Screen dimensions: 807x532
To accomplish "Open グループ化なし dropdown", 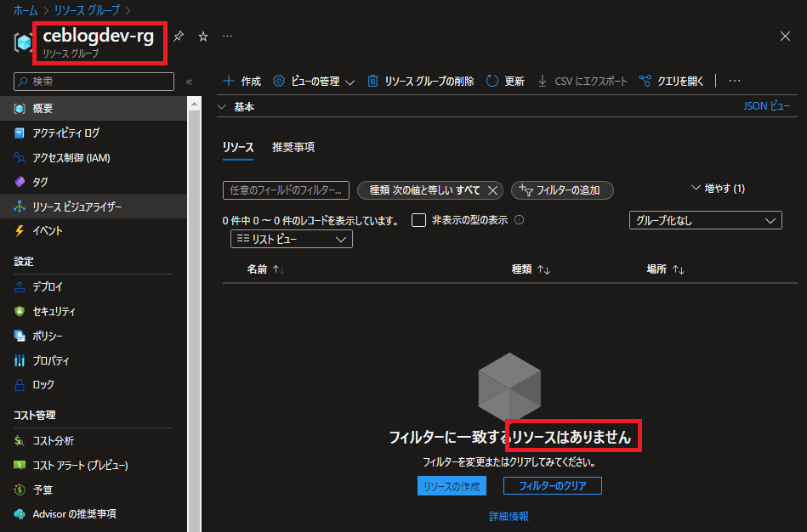I will pyautogui.click(x=706, y=221).
